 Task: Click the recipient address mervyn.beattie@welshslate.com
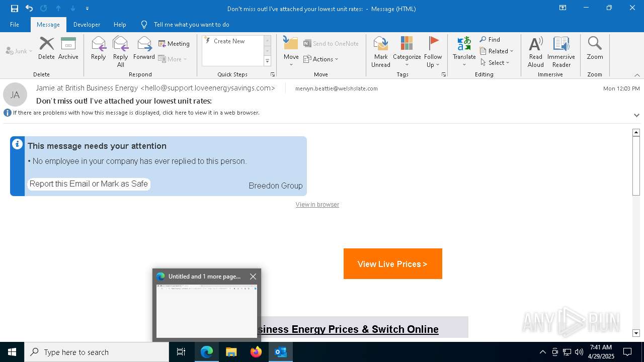[x=337, y=88]
